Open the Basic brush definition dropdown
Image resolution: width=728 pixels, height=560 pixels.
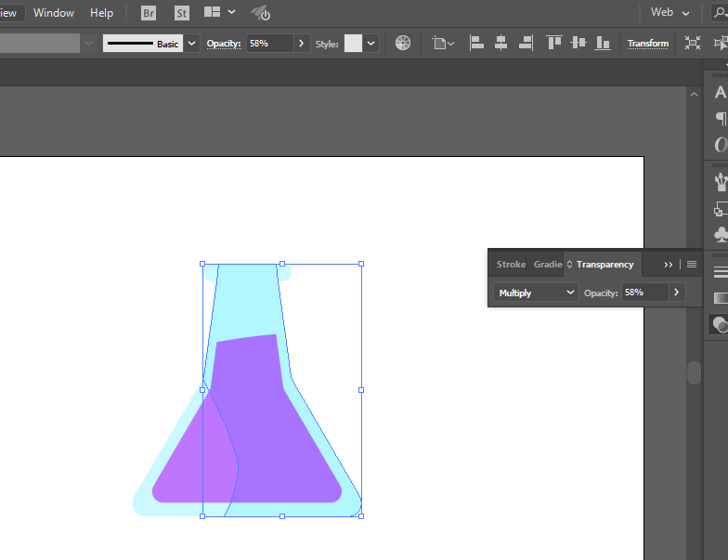click(x=191, y=44)
